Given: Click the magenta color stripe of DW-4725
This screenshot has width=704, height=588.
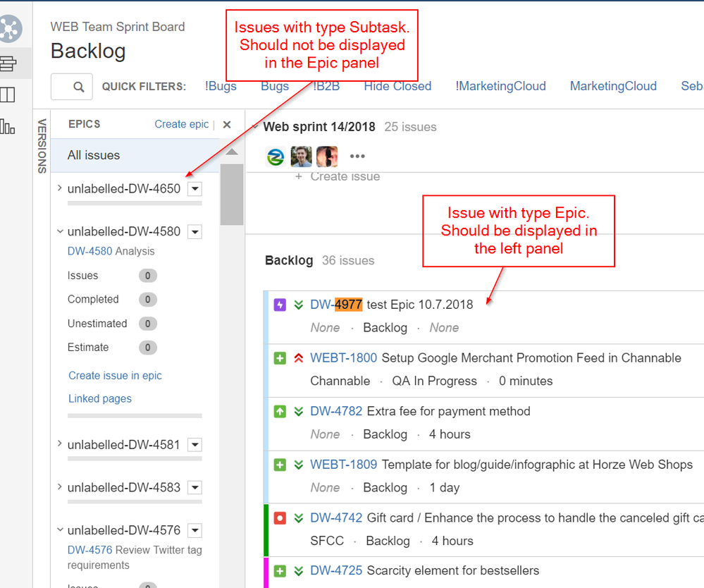Looking at the screenshot, I should pyautogui.click(x=266, y=572).
